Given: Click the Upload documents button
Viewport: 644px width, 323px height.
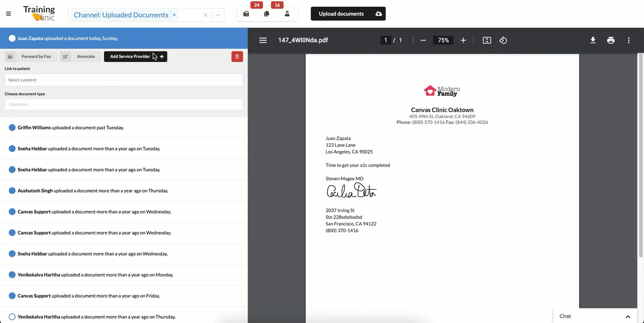Looking at the screenshot, I should (x=348, y=13).
